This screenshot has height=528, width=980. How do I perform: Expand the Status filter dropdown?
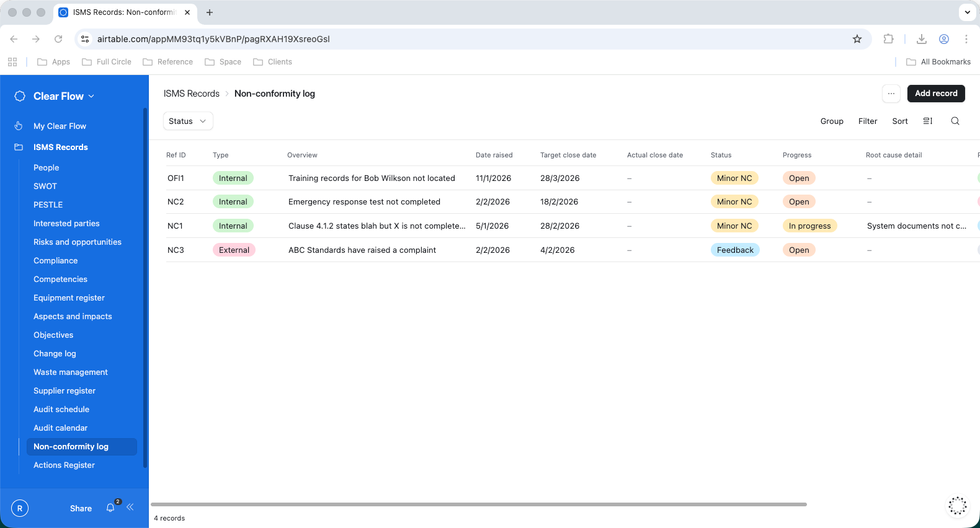coord(188,121)
